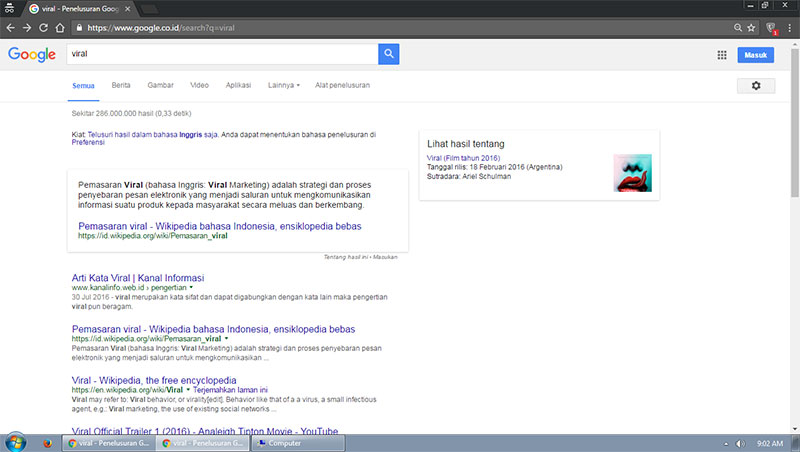This screenshot has width=800, height=452.
Task: Open 'Telusuri hasil dalam bahasa Inggris saja' link
Action: click(153, 135)
